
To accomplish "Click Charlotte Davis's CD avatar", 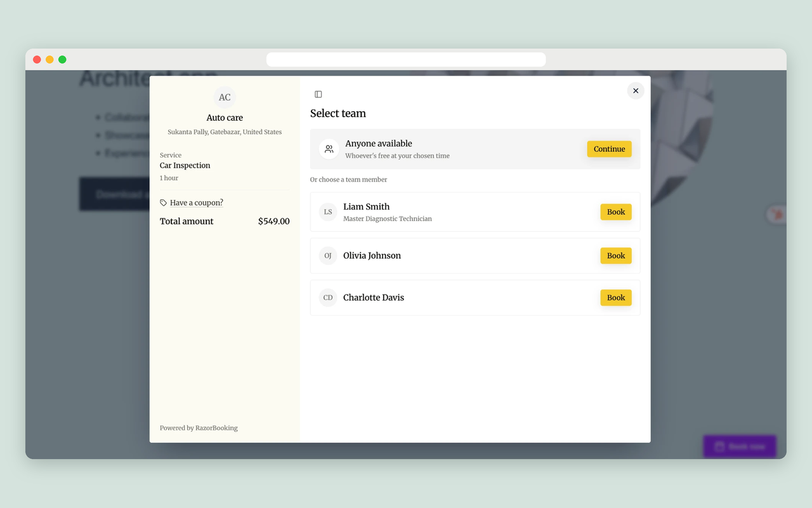I will click(x=328, y=298).
